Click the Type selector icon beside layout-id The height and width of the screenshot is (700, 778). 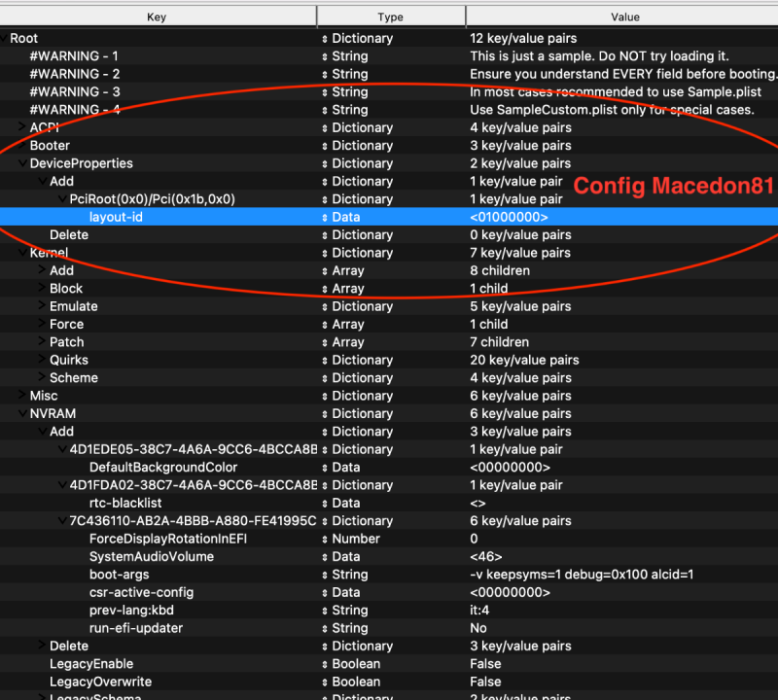coord(326,217)
